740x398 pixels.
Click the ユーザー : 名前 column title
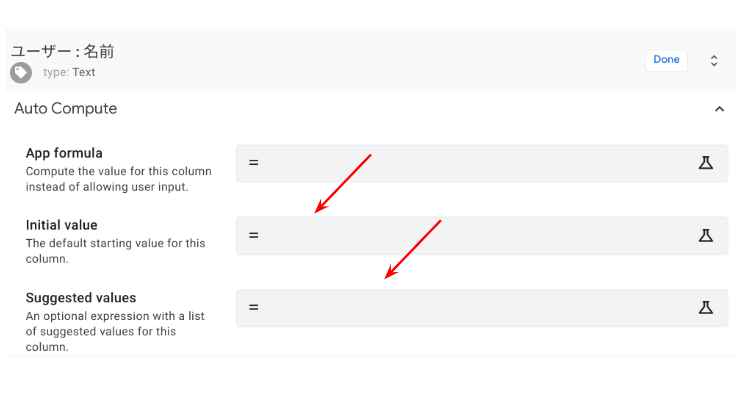click(x=62, y=51)
